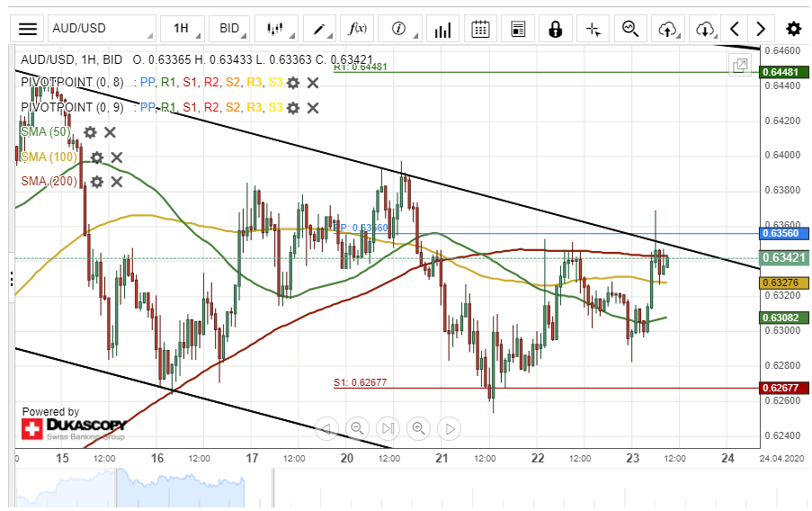This screenshot has width=812, height=511.
Task: Click the cloud download icon
Action: pos(705,29)
